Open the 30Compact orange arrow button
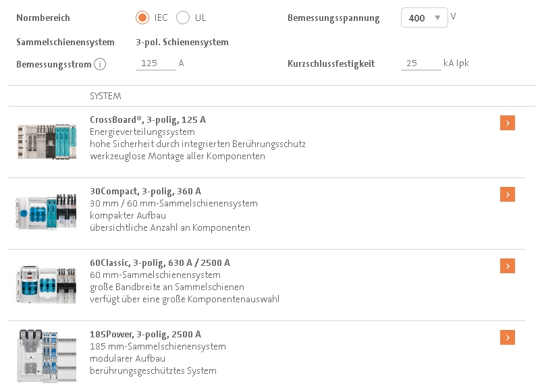540x392 pixels. point(508,194)
